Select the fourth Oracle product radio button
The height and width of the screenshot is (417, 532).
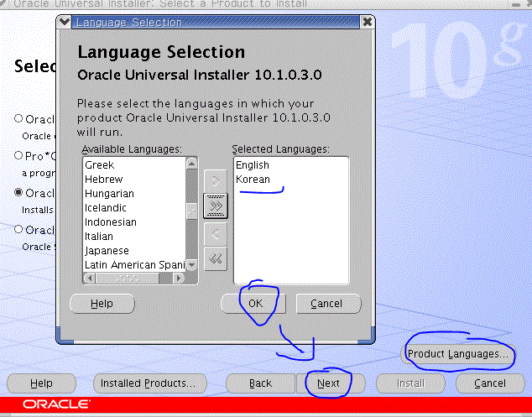pyautogui.click(x=18, y=229)
